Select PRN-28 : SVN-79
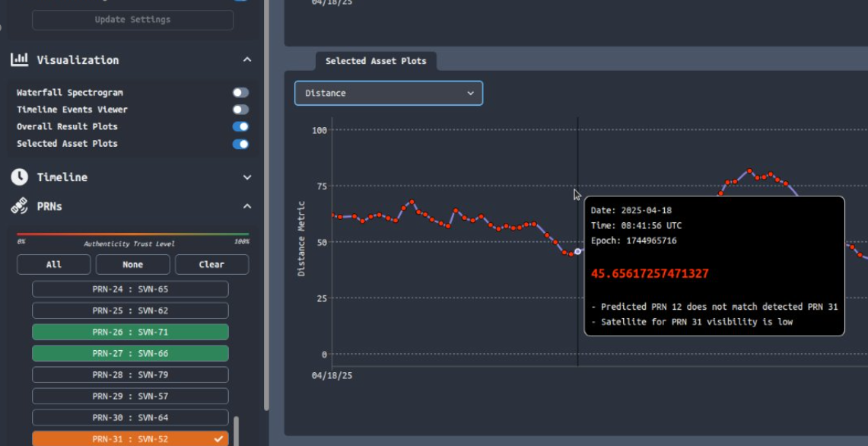The image size is (868, 446). (130, 375)
